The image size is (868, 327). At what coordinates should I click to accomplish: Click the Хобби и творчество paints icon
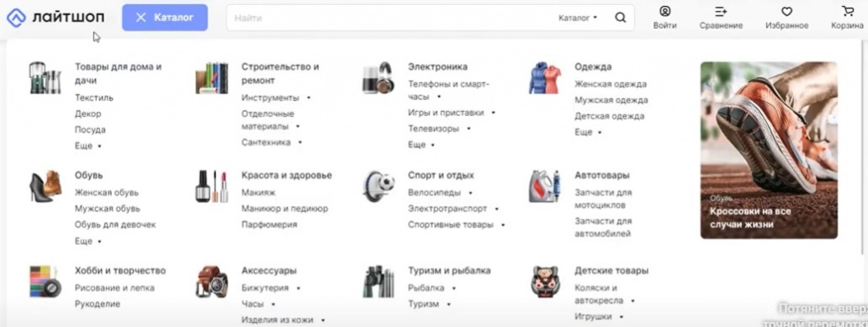(45, 281)
